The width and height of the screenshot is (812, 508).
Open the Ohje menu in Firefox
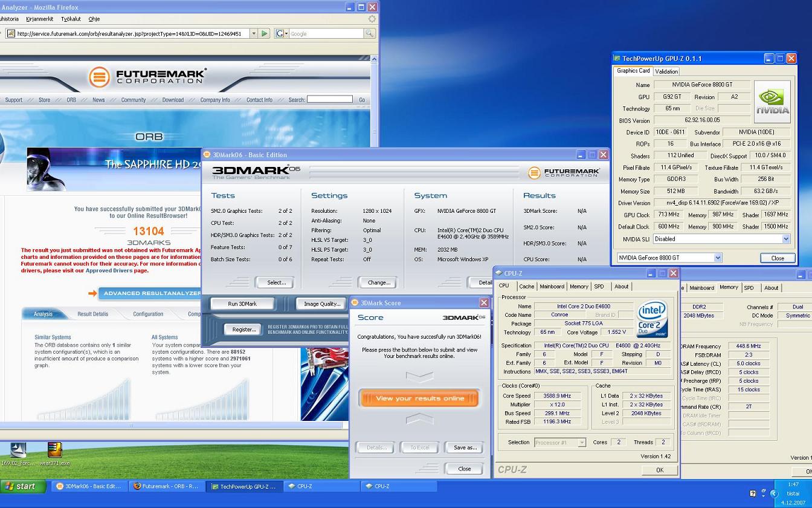coord(94,19)
